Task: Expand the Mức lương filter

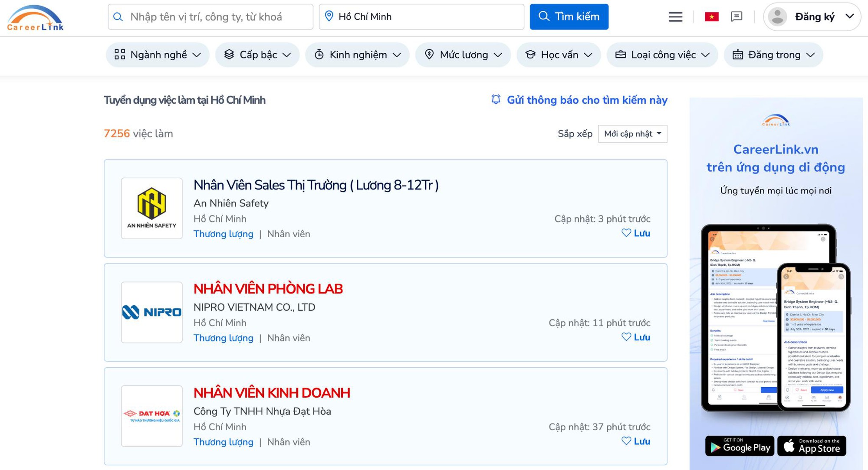Action: click(x=462, y=55)
